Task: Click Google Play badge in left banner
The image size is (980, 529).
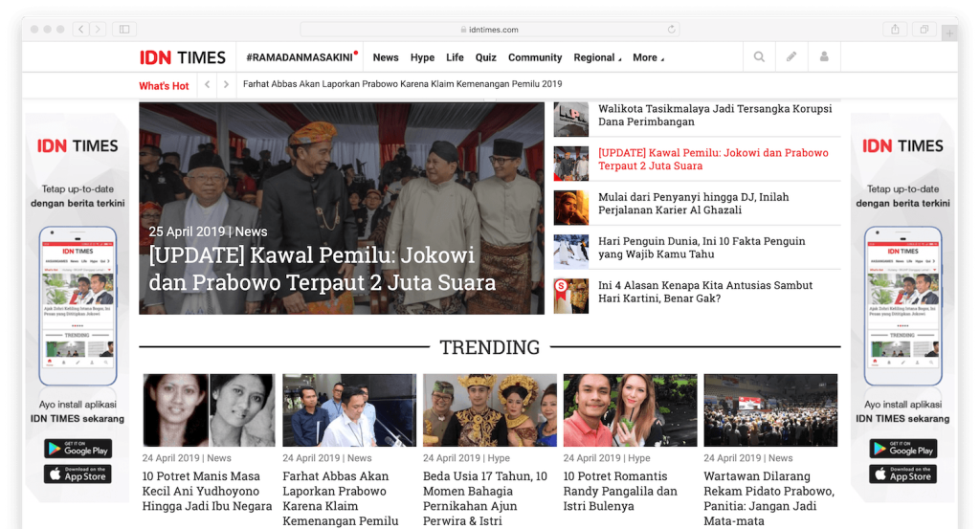Action: 78,449
